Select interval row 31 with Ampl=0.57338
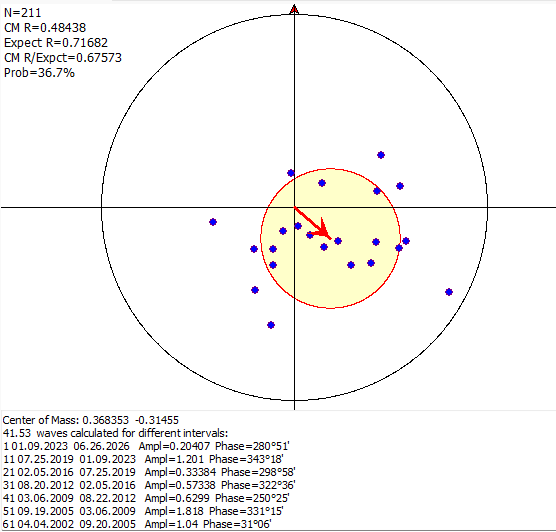 coord(149,485)
